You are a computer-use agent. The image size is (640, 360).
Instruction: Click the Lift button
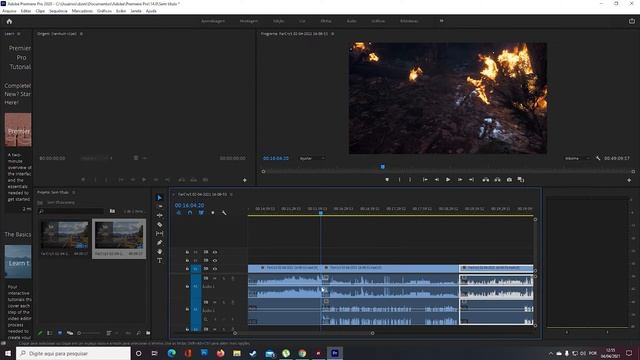click(485, 180)
